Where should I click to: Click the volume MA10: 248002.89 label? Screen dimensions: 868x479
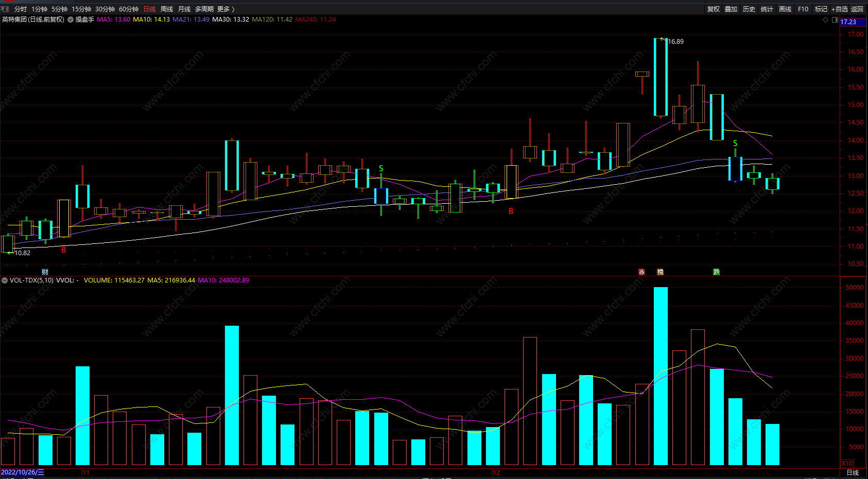(223, 280)
